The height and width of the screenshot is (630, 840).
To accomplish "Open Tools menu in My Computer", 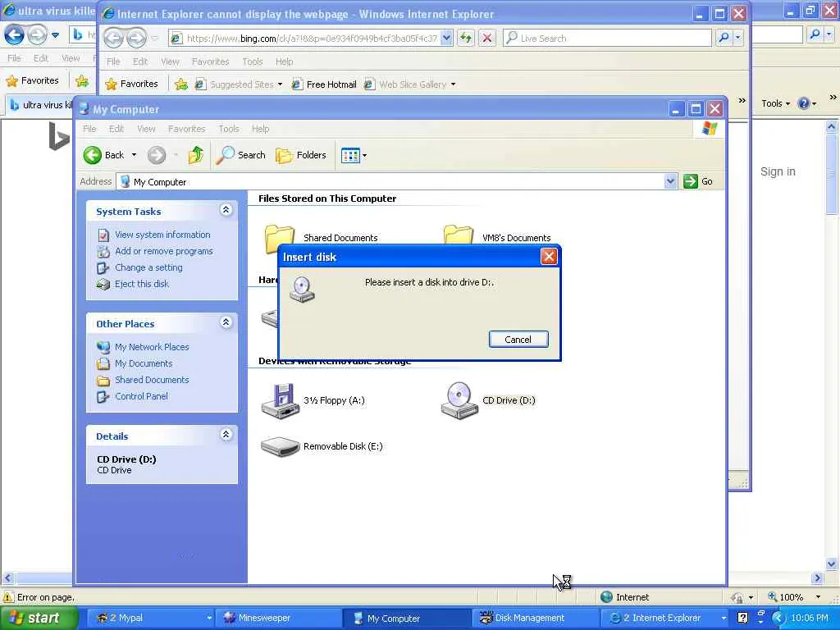I will pyautogui.click(x=229, y=129).
